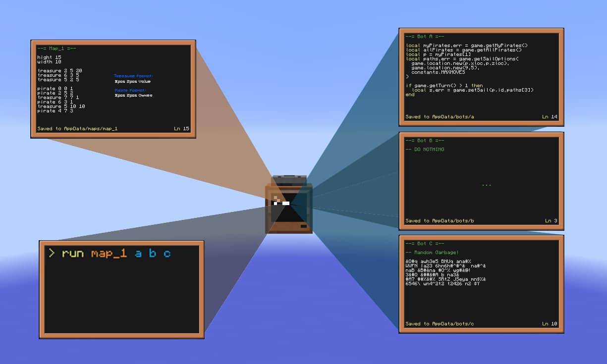Click the 'treasure 6 3 5' line
607x364 pixels.
[58, 75]
